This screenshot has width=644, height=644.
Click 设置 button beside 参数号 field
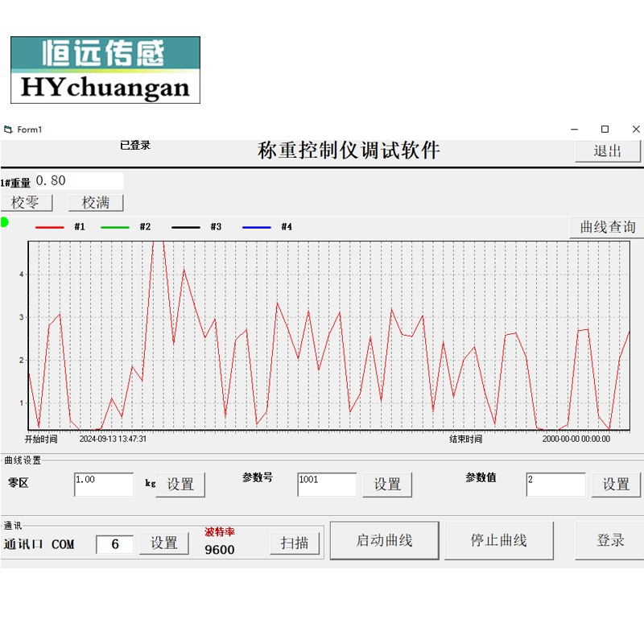click(387, 485)
